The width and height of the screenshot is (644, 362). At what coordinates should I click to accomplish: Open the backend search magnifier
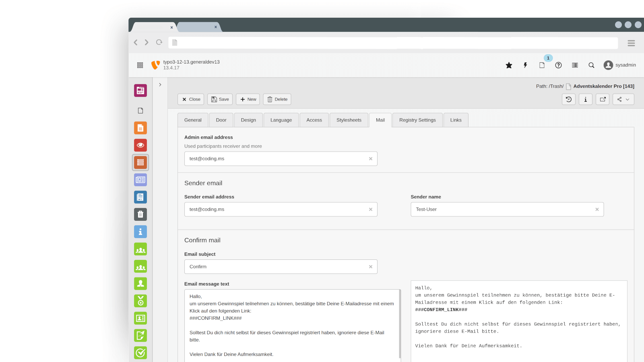[x=591, y=65]
